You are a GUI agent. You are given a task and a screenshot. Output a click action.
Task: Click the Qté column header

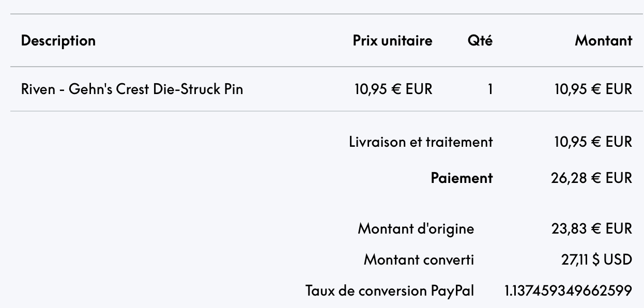(480, 41)
